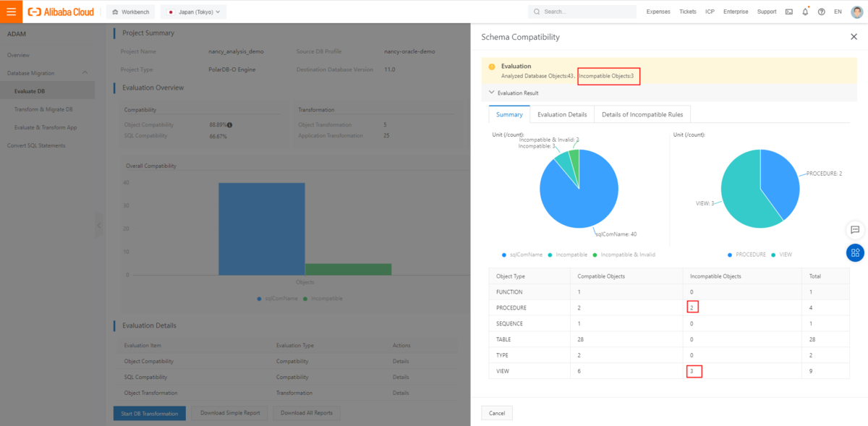Open Transform & Migrate DB

(x=43, y=109)
